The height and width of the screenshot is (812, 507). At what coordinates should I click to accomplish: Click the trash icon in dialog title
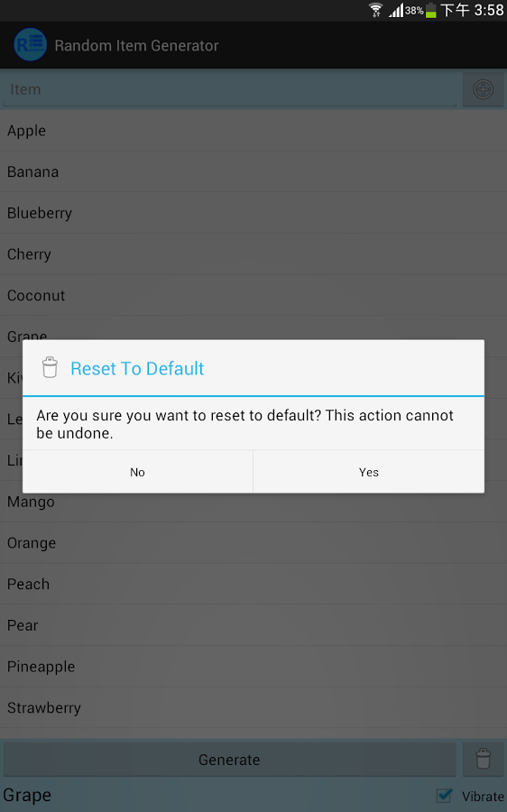click(50, 368)
